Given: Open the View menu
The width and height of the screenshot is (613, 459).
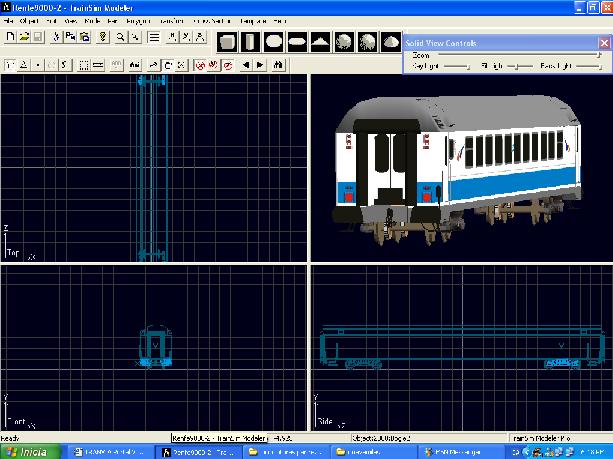Looking at the screenshot, I should [x=71, y=20].
